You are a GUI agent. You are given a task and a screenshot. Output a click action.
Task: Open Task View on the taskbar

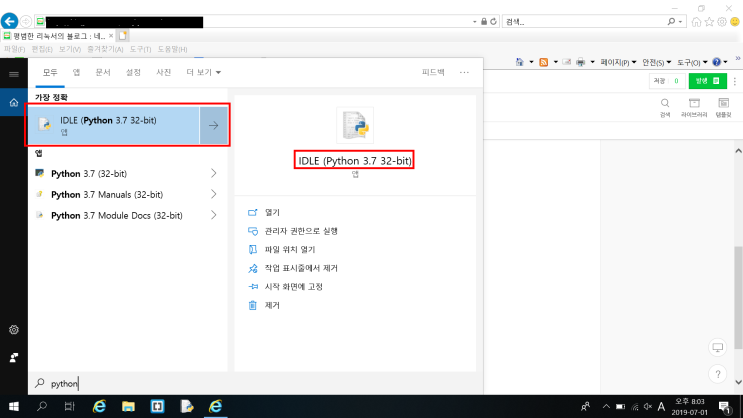[70, 407]
